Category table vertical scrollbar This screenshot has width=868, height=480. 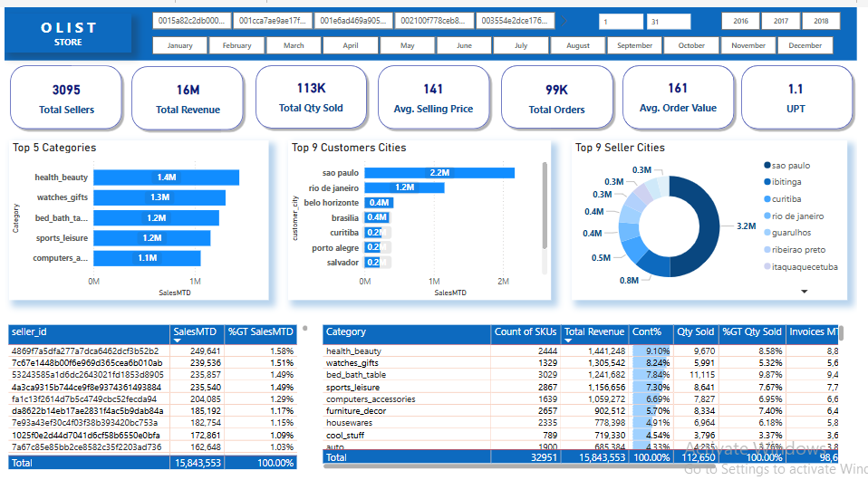842,333
